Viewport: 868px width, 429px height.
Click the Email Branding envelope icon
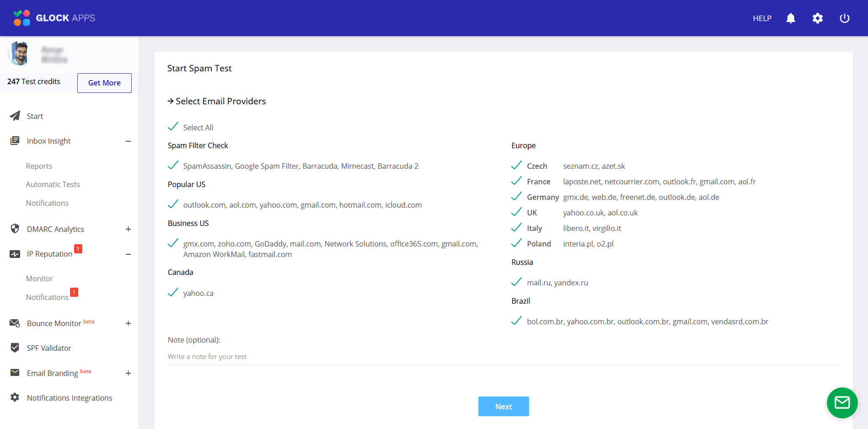click(15, 373)
